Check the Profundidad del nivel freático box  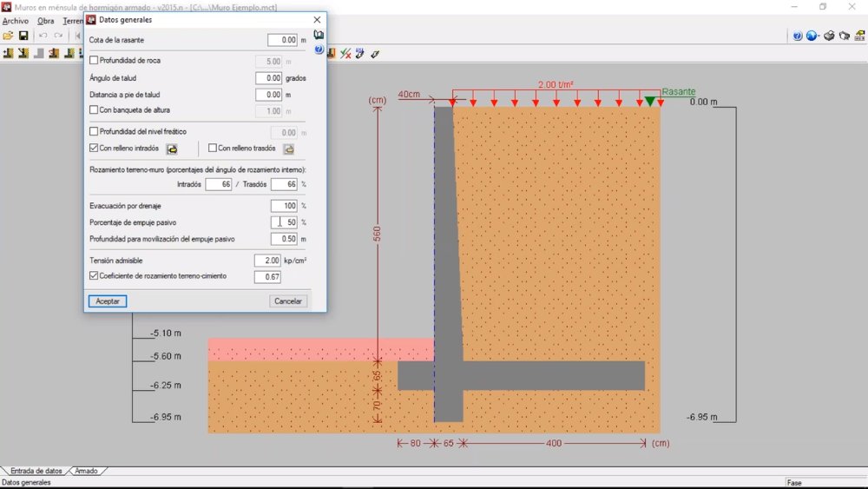(x=94, y=131)
